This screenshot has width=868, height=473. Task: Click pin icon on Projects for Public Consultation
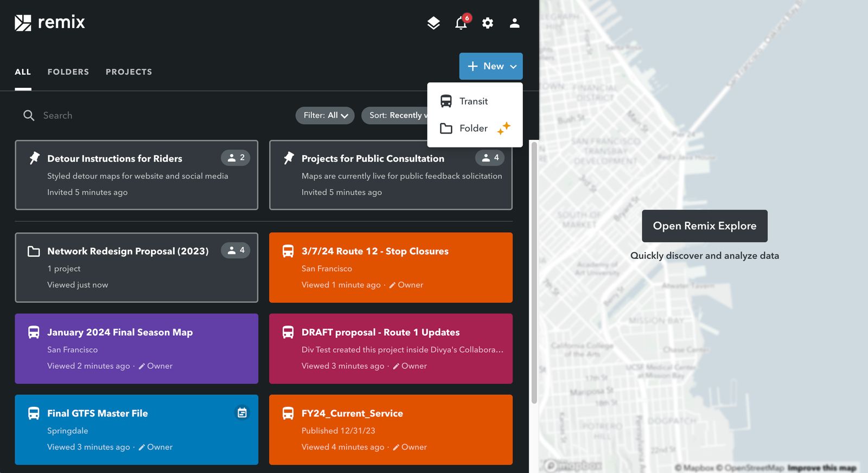coord(289,158)
